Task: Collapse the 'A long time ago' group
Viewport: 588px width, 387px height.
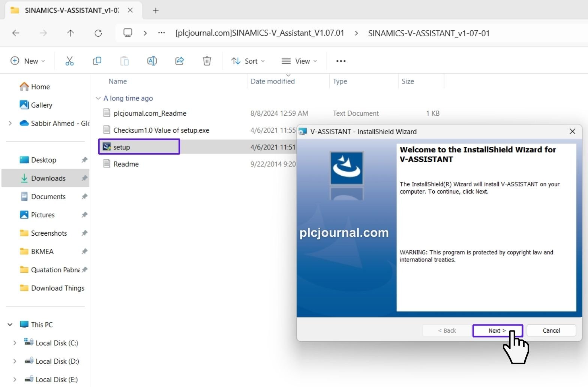Action: (x=98, y=98)
